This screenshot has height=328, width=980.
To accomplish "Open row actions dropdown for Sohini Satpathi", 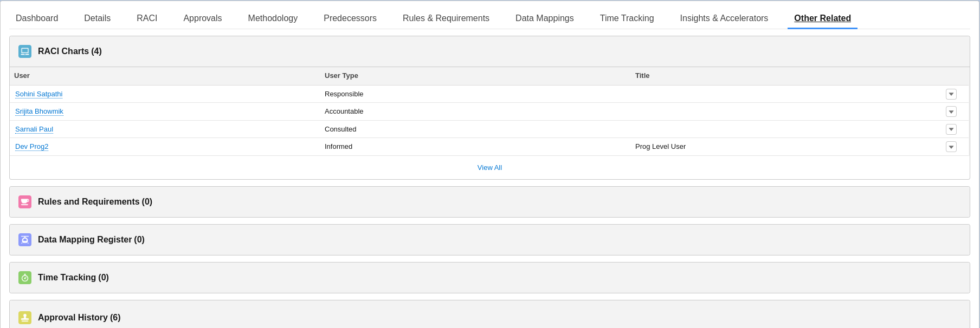I will [951, 94].
